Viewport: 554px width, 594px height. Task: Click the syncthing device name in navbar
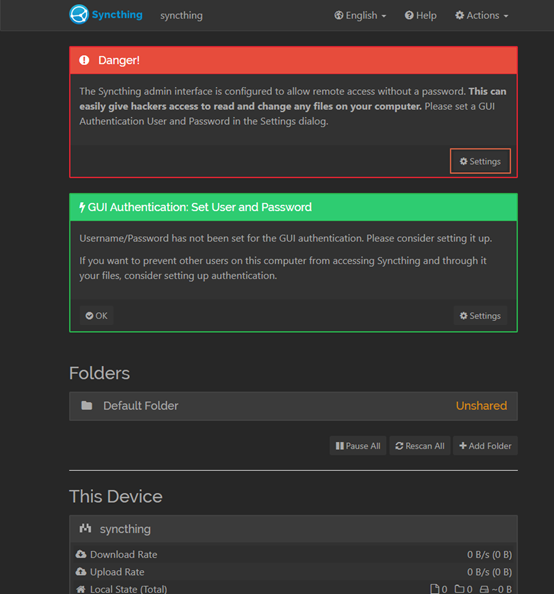click(182, 16)
